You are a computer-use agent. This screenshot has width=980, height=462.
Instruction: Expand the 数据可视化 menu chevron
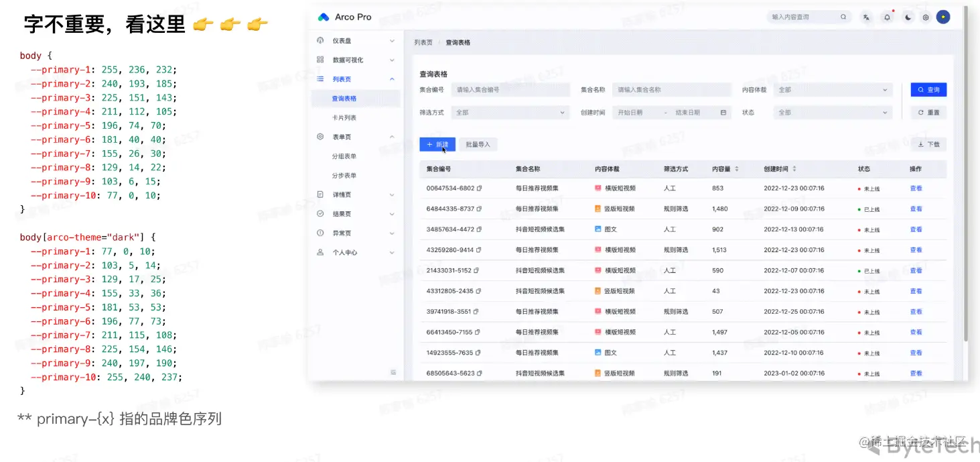click(x=392, y=60)
